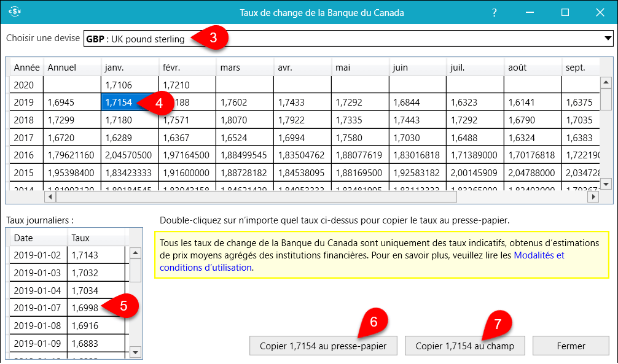Click the Date column header in daily rates
618x364 pixels.
(38, 238)
